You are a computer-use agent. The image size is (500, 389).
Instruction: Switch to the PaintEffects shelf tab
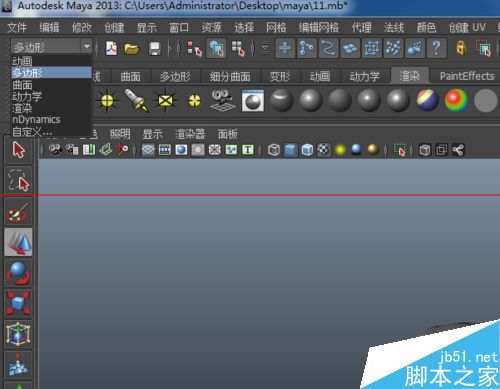467,76
